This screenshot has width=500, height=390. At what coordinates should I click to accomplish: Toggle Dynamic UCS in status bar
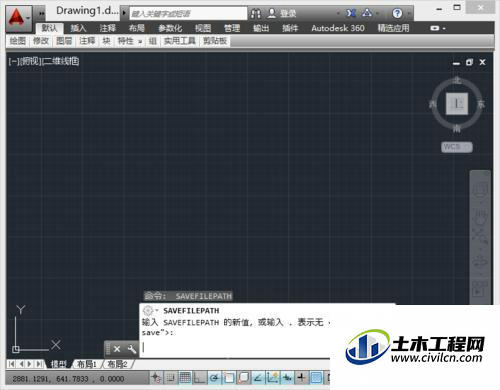273,378
